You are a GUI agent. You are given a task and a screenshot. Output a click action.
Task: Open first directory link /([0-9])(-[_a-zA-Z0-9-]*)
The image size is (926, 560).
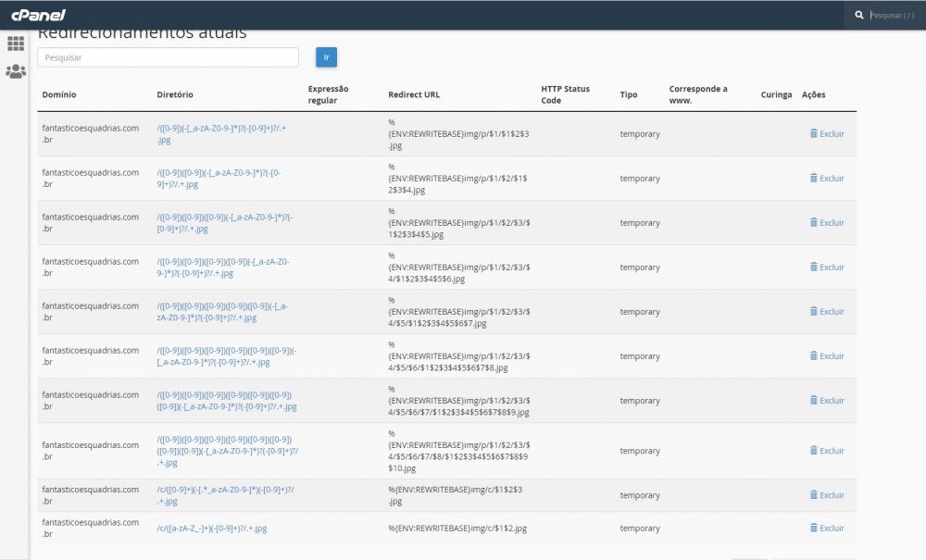tap(221, 134)
